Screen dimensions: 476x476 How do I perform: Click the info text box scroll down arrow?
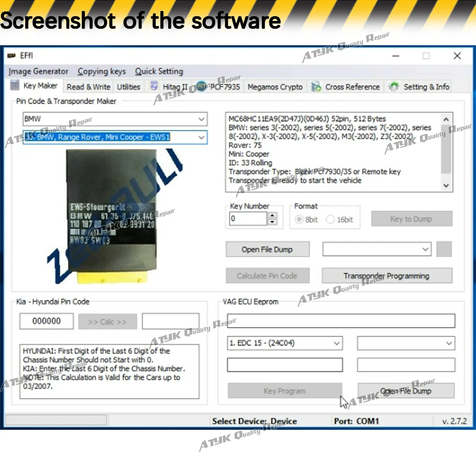pyautogui.click(x=446, y=186)
